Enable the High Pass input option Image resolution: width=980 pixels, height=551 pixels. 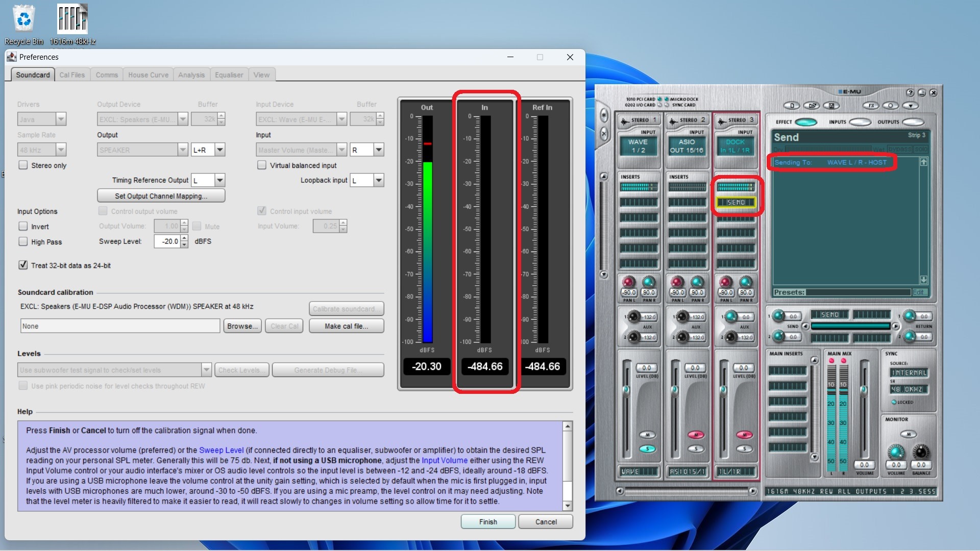pyautogui.click(x=23, y=241)
